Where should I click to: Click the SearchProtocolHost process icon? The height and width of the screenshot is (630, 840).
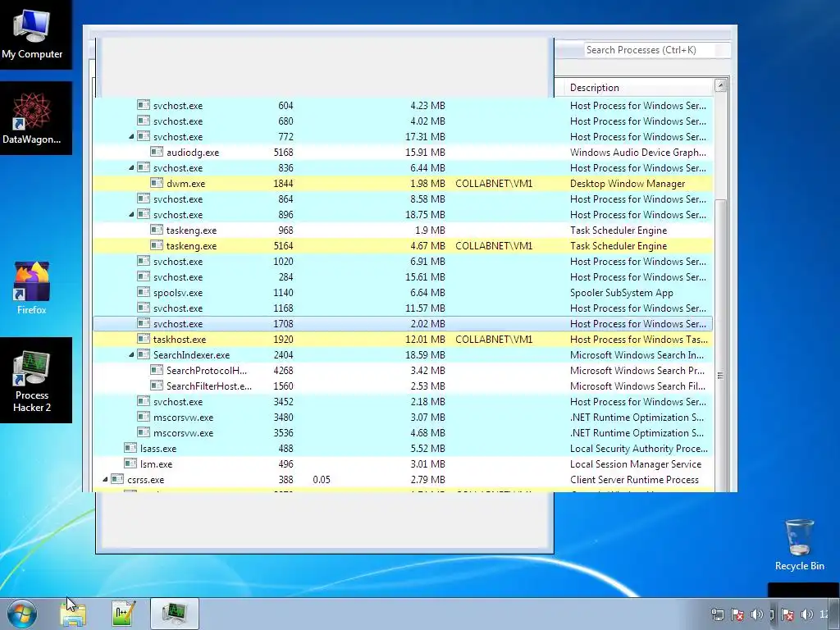point(157,370)
